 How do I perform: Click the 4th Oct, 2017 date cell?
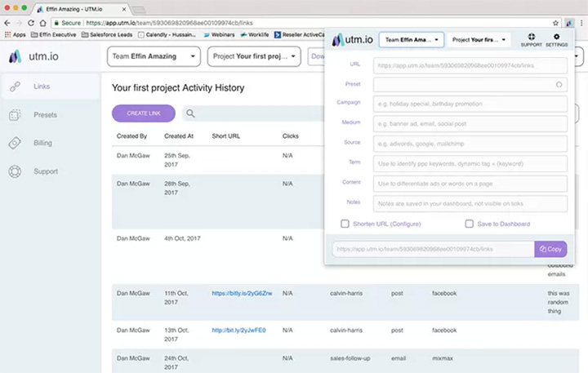(182, 238)
